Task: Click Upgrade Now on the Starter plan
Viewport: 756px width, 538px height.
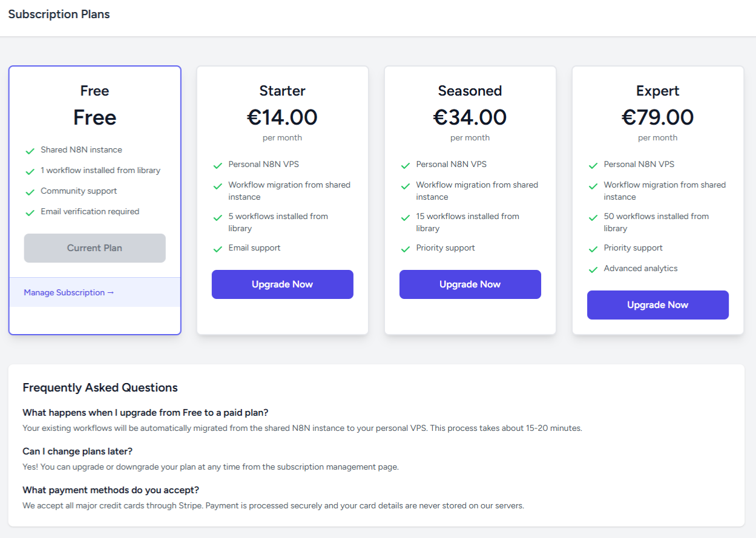Action: coord(282,284)
